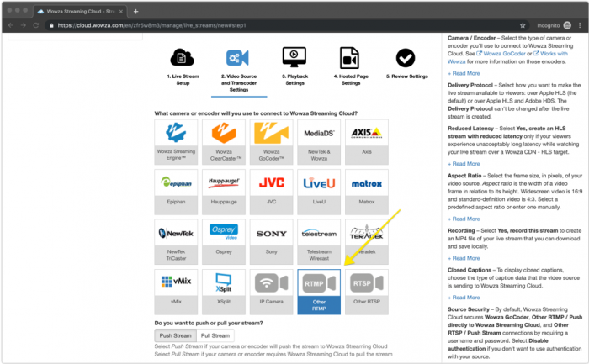589x364 pixels.
Task: Enable the Push Stream option
Action: [177, 336]
